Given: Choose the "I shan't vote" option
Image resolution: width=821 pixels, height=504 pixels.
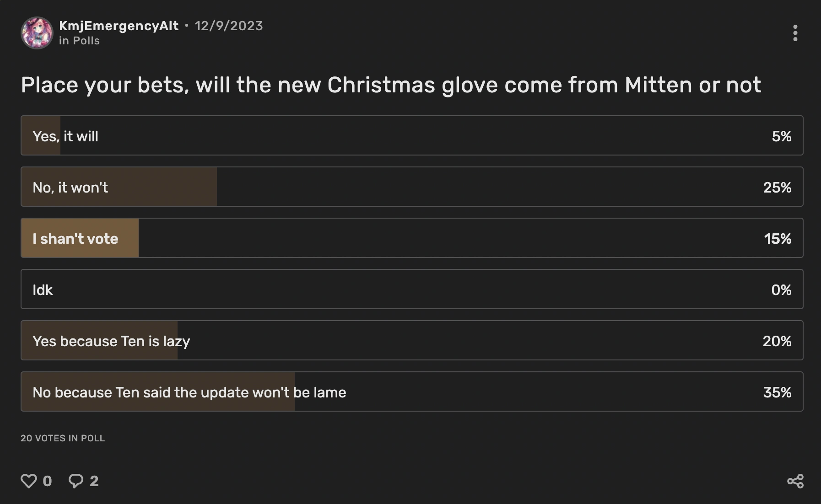Looking at the screenshot, I should 411,238.
